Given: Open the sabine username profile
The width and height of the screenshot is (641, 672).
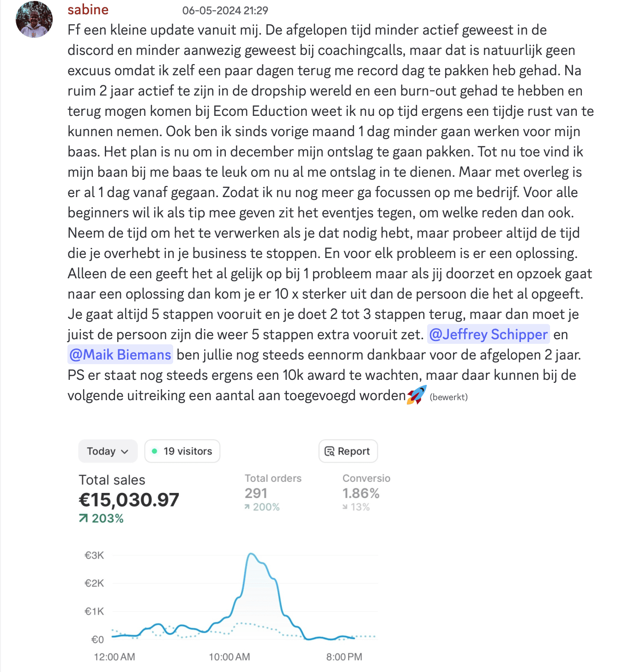Looking at the screenshot, I should coord(88,10).
